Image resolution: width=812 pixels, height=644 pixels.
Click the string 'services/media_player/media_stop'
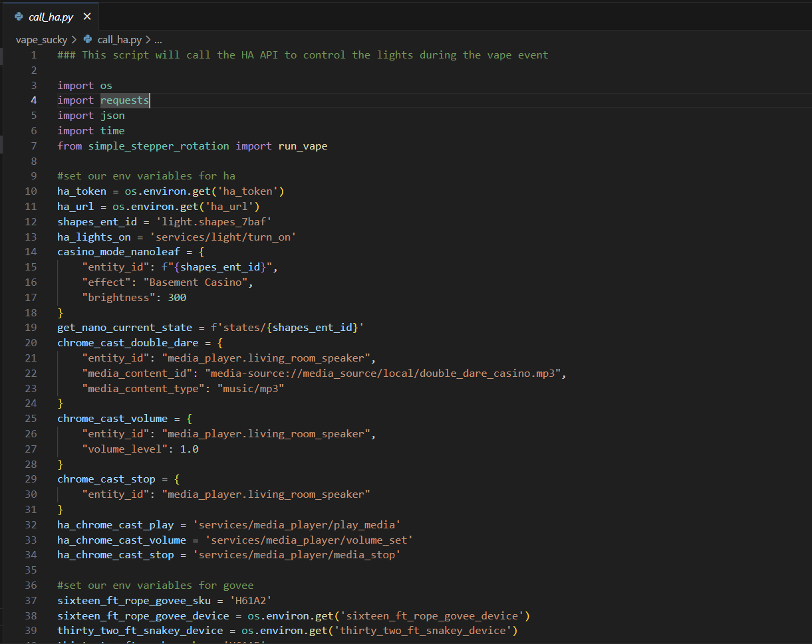pyautogui.click(x=297, y=555)
